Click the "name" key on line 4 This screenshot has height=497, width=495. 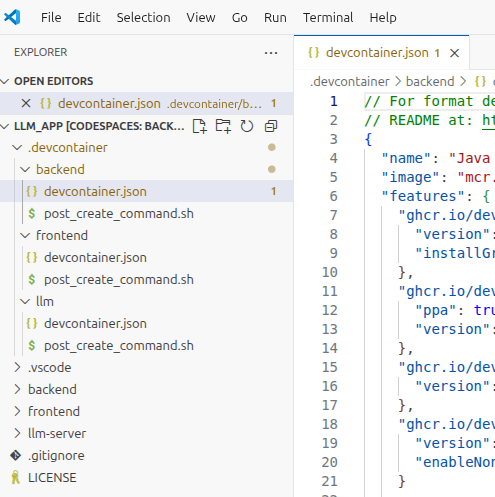coord(406,158)
